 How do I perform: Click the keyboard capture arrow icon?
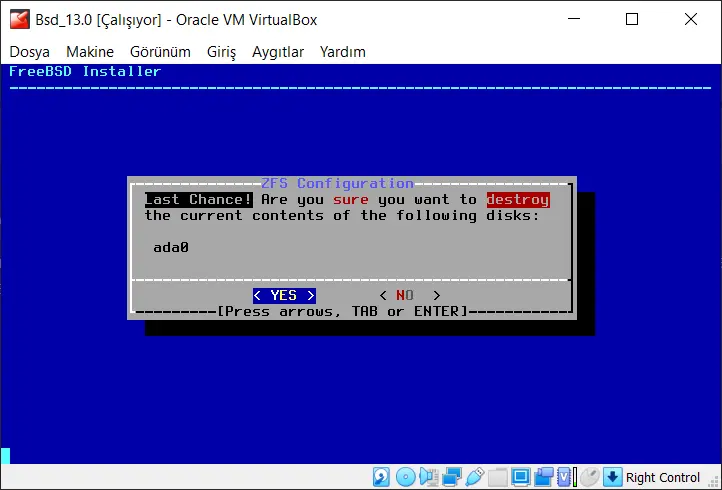pos(612,477)
